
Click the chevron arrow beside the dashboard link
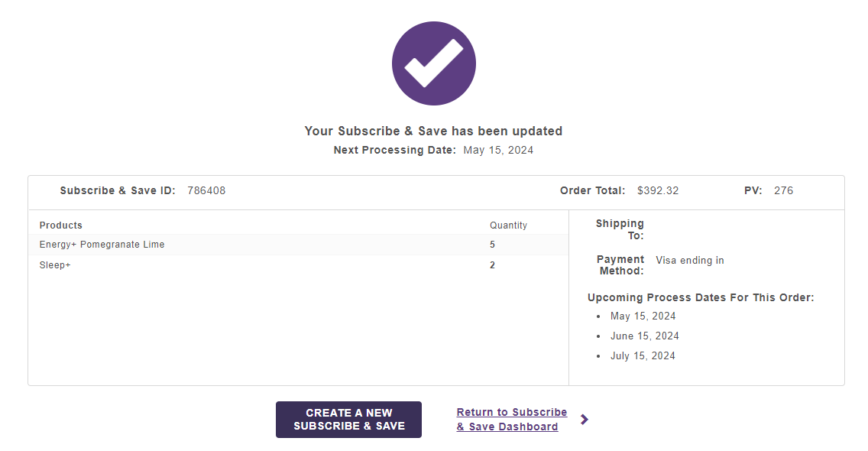pyautogui.click(x=584, y=420)
